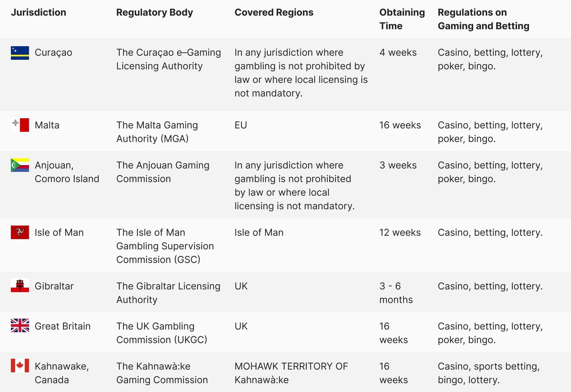
Task: Click the Isle of Man Gambling Supervision Commission cell
Action: (165, 246)
